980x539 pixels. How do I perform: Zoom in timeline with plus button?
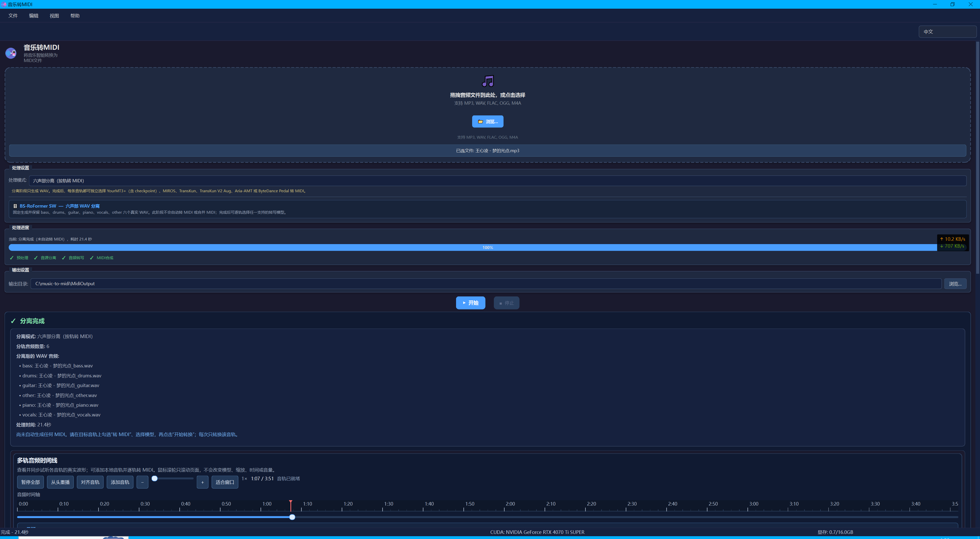[x=202, y=482]
